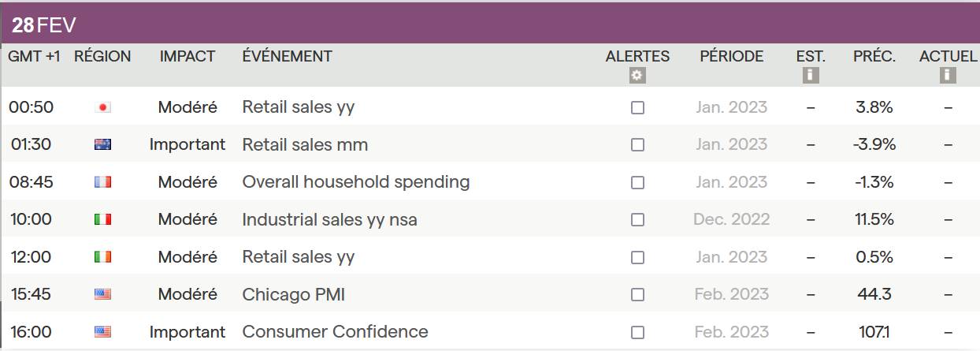Enable alert for Japan Retail sales yy
The height and width of the screenshot is (351, 980).
(x=637, y=107)
